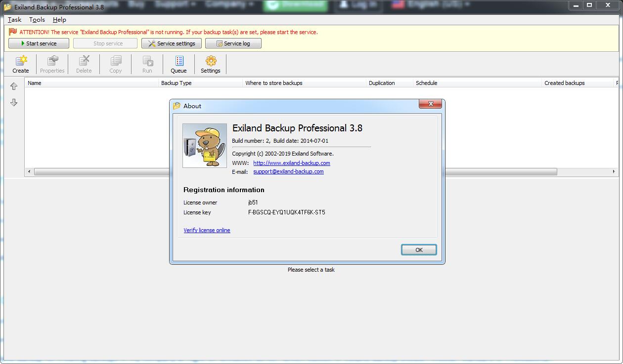Open the Support dropdown in top banner

point(175,3)
